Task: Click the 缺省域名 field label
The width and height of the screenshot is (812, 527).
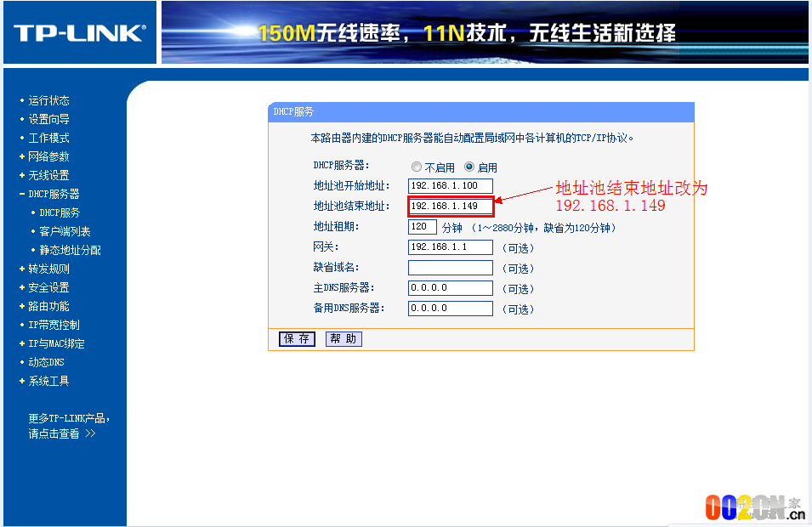Action: point(336,267)
